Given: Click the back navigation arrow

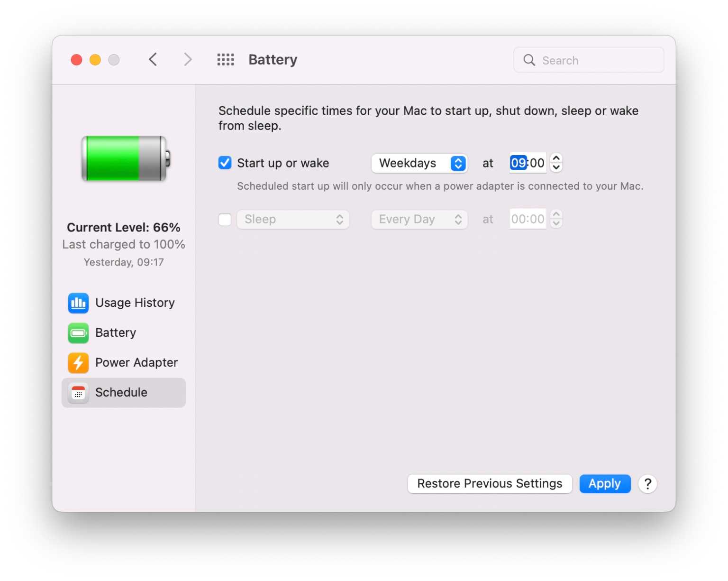Looking at the screenshot, I should tap(153, 59).
